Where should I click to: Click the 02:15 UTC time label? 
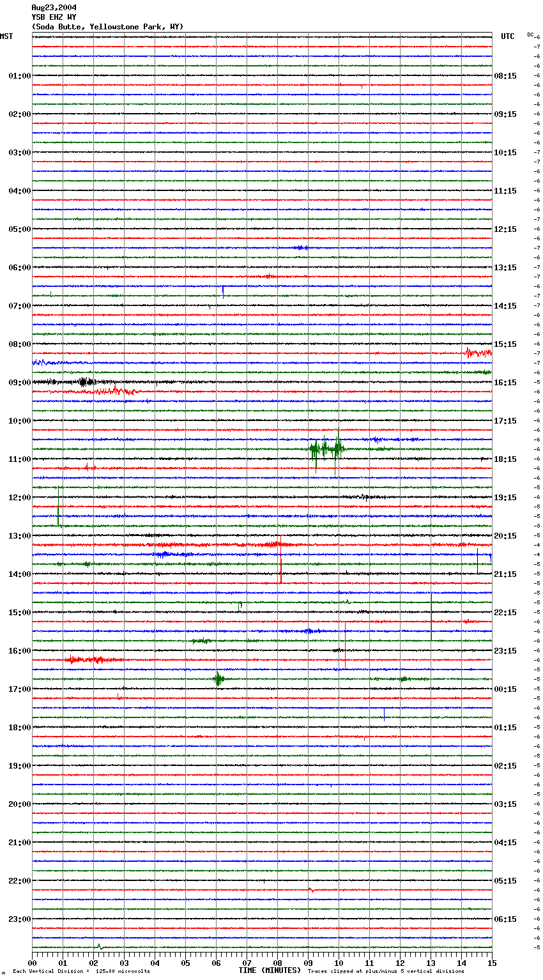click(x=505, y=766)
